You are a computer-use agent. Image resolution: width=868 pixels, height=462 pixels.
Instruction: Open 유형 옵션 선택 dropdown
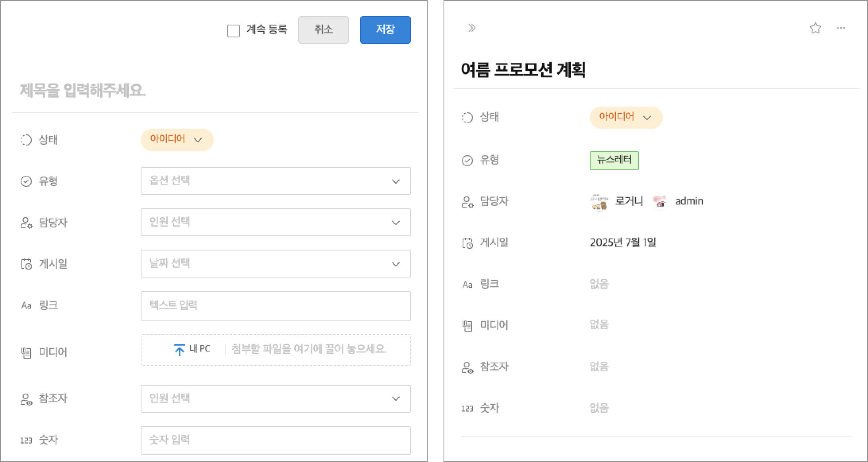(x=275, y=181)
